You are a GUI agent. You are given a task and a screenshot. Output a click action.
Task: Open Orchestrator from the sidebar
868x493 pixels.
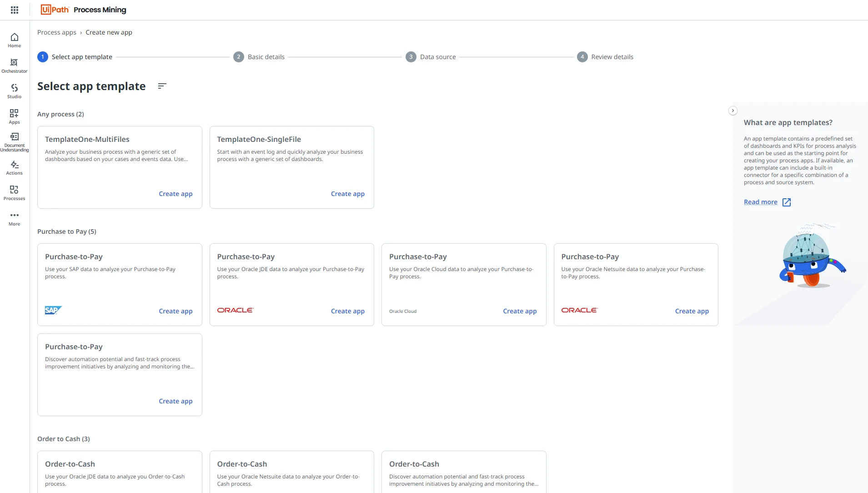tap(15, 65)
